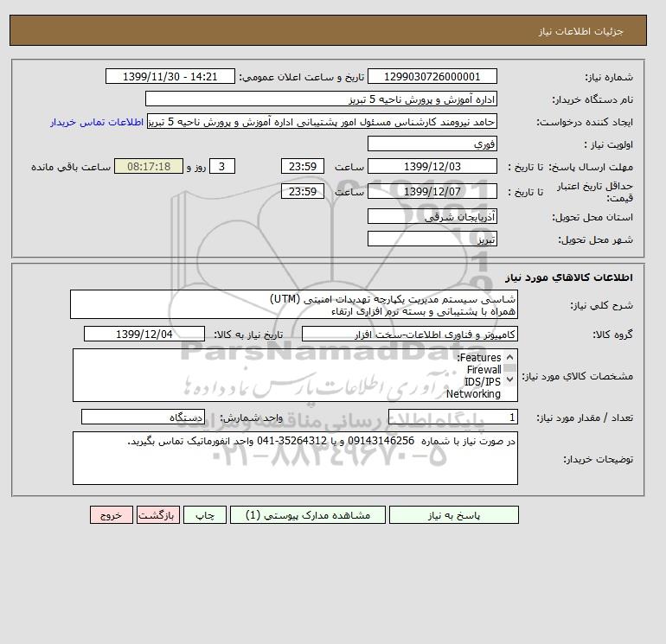
Task: Click need date field 1399/12/04
Action: [x=144, y=334]
